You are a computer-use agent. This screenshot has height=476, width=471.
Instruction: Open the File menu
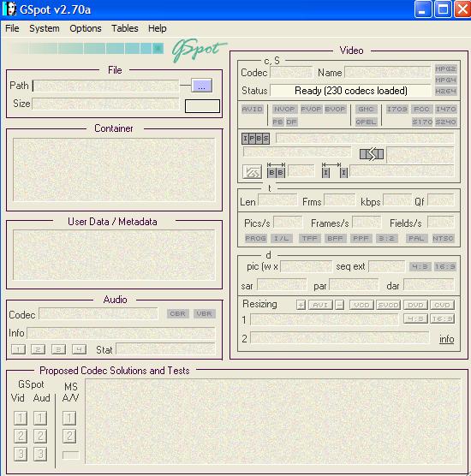tap(12, 28)
